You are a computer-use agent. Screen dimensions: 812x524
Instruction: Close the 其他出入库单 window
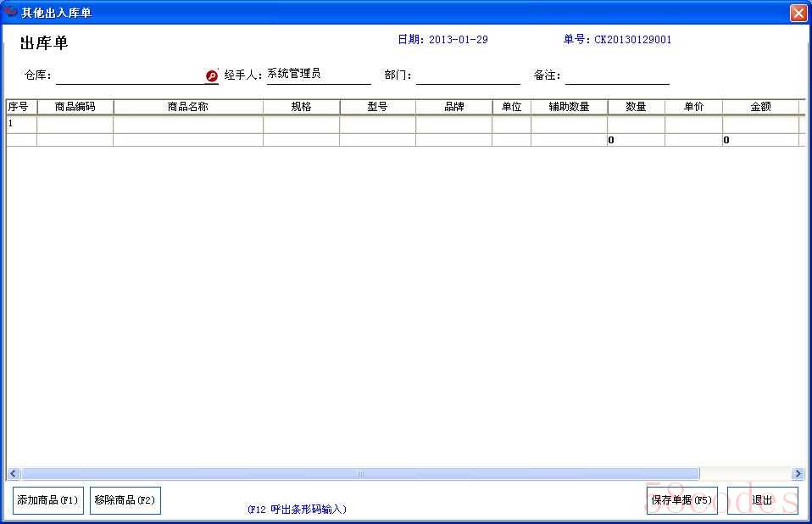[x=798, y=13]
